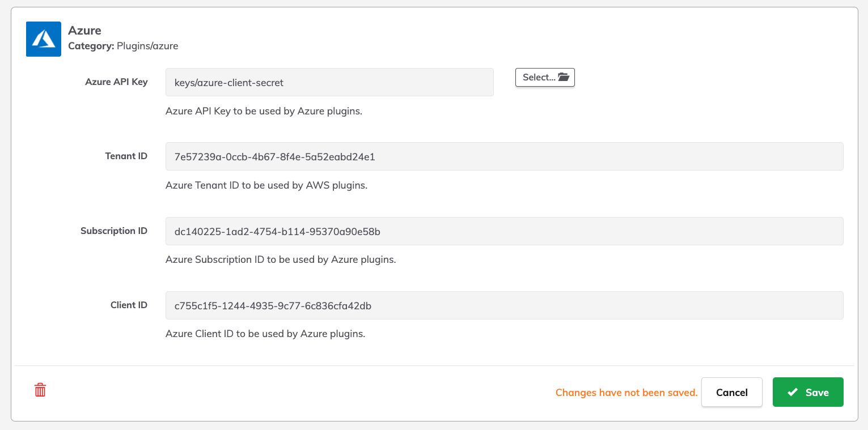Edit the Client ID input field

pos(504,305)
